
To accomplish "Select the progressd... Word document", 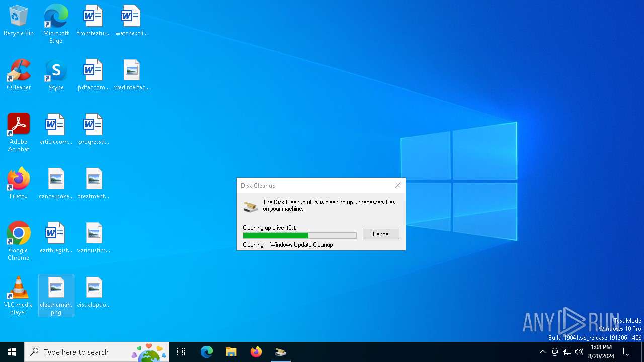I will tap(94, 130).
